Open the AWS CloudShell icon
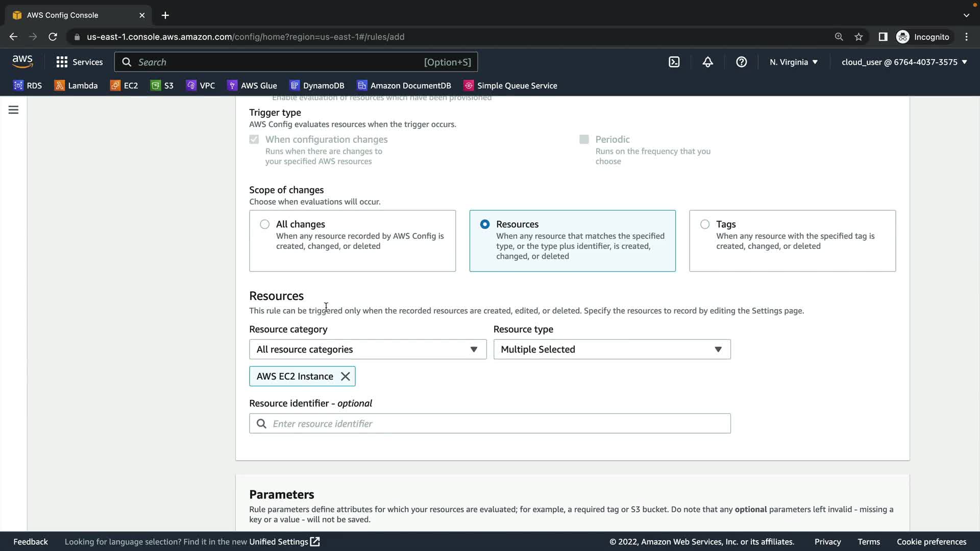Viewport: 980px width, 551px height. pos(674,62)
